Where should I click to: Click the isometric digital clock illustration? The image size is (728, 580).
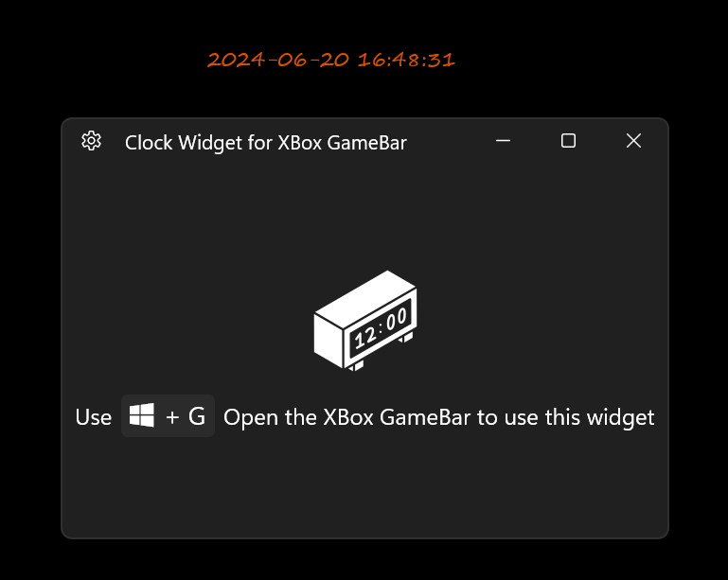pos(365,321)
